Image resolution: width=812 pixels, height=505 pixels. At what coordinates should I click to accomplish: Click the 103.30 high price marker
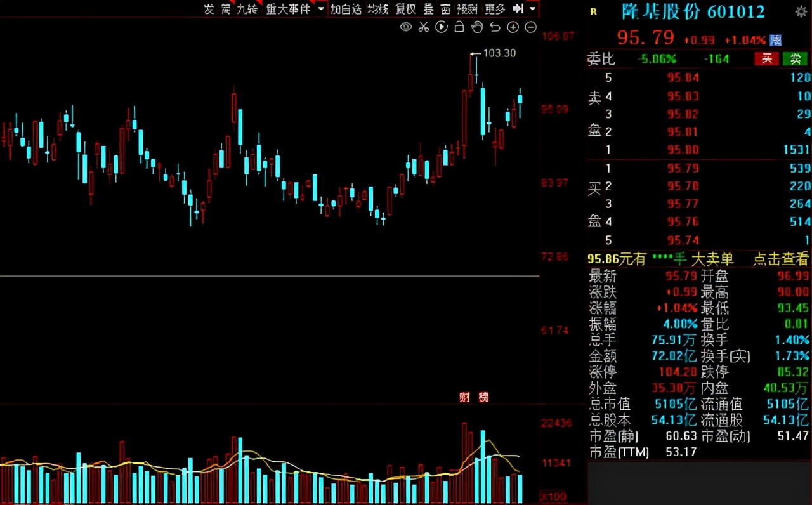pyautogui.click(x=499, y=53)
